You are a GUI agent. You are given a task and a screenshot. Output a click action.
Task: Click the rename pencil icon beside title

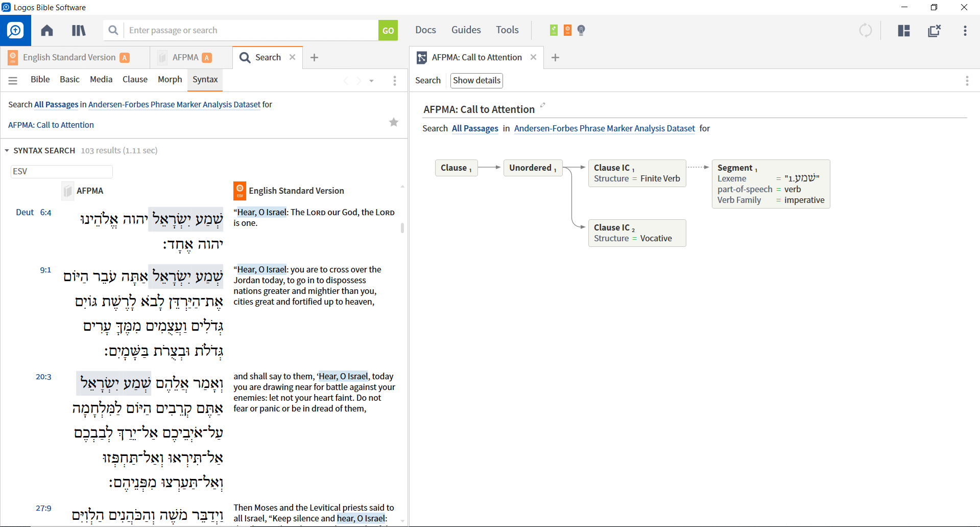click(543, 105)
